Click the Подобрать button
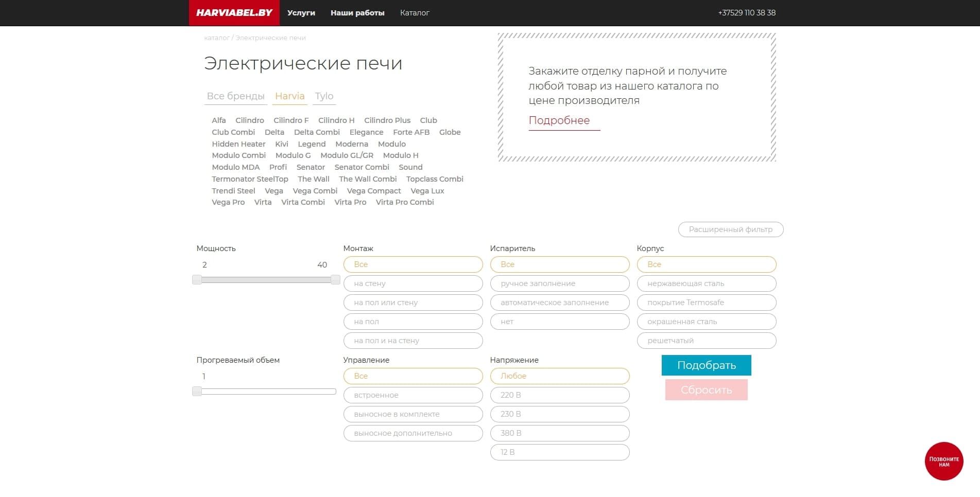Viewport: 980px width, 497px height. tap(707, 365)
